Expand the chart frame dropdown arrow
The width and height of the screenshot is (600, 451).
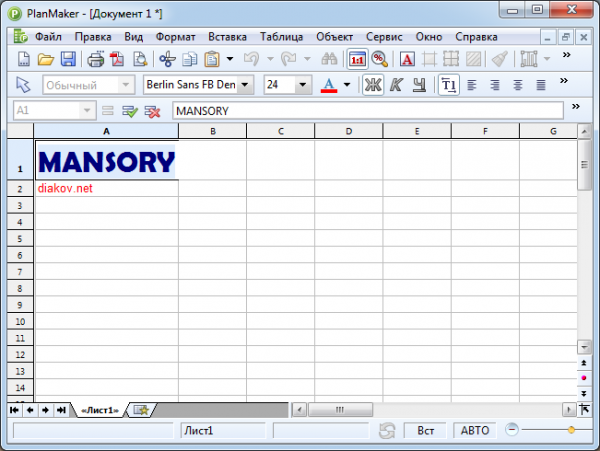(547, 59)
